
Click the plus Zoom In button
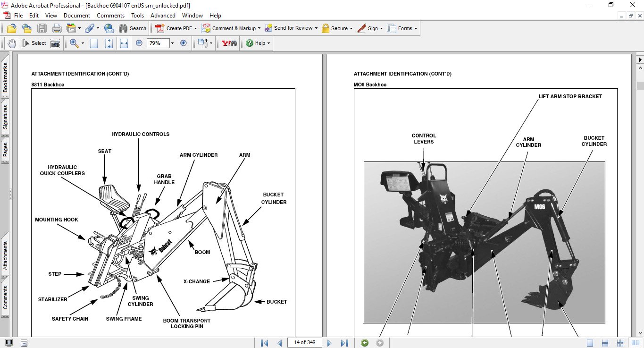[184, 43]
